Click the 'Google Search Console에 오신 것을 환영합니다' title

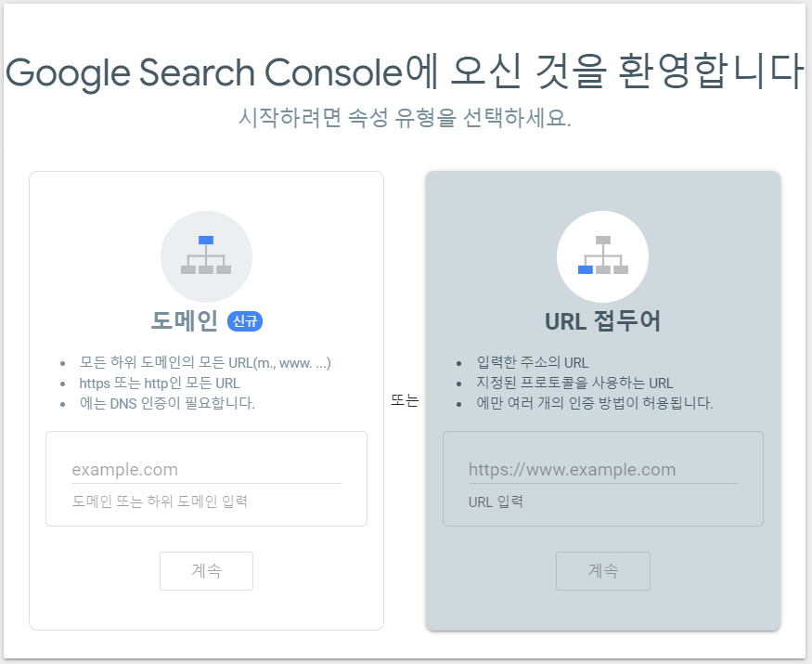[404, 72]
